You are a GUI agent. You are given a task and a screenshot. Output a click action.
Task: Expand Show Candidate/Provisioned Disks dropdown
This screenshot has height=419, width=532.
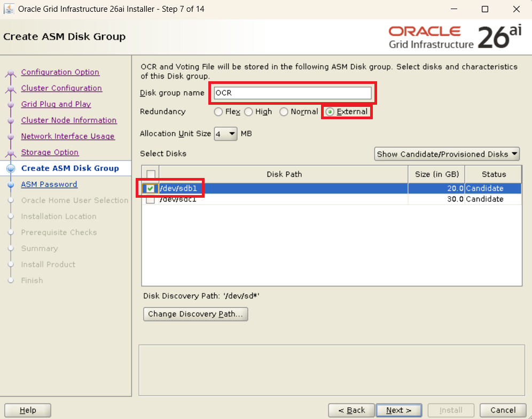447,154
